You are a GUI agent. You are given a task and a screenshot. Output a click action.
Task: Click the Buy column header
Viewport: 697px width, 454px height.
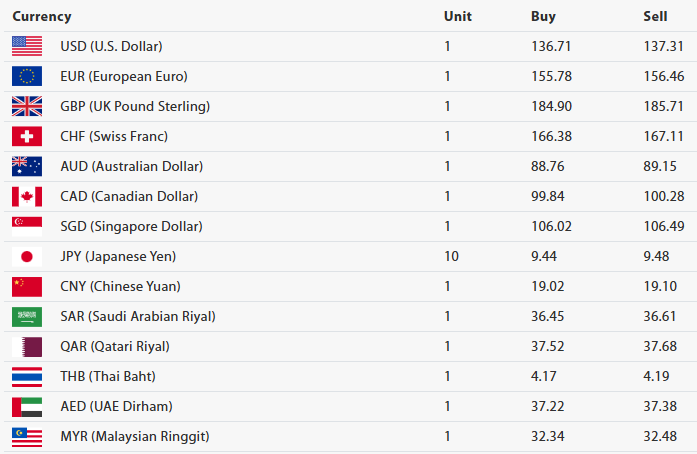[543, 16]
